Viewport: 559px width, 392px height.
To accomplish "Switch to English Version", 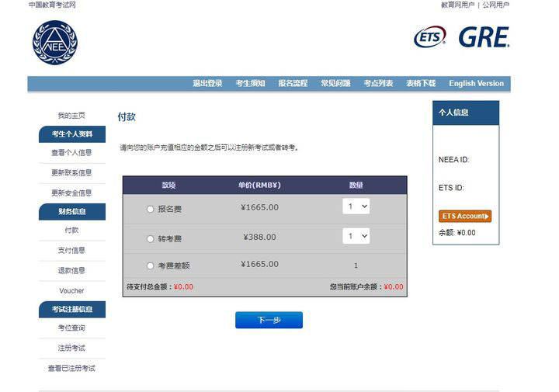I will [x=476, y=84].
